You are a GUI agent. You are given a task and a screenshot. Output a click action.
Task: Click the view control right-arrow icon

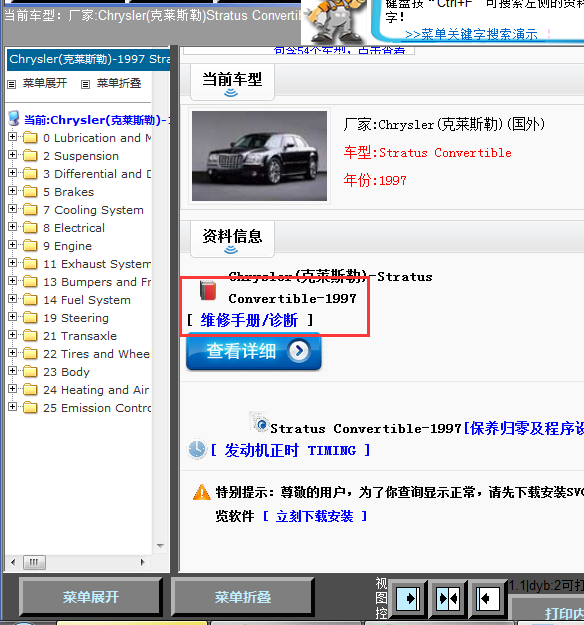[x=408, y=598]
